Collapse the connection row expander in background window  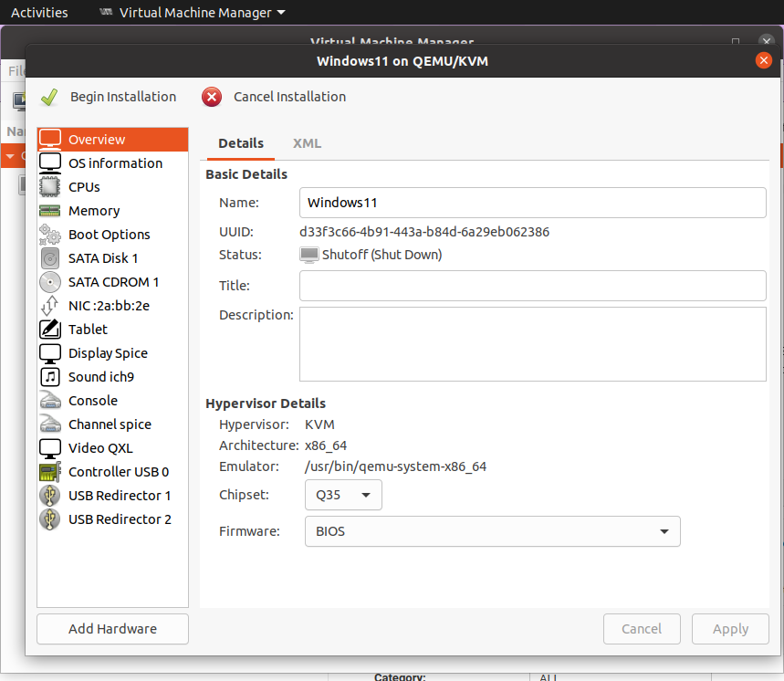click(x=10, y=156)
